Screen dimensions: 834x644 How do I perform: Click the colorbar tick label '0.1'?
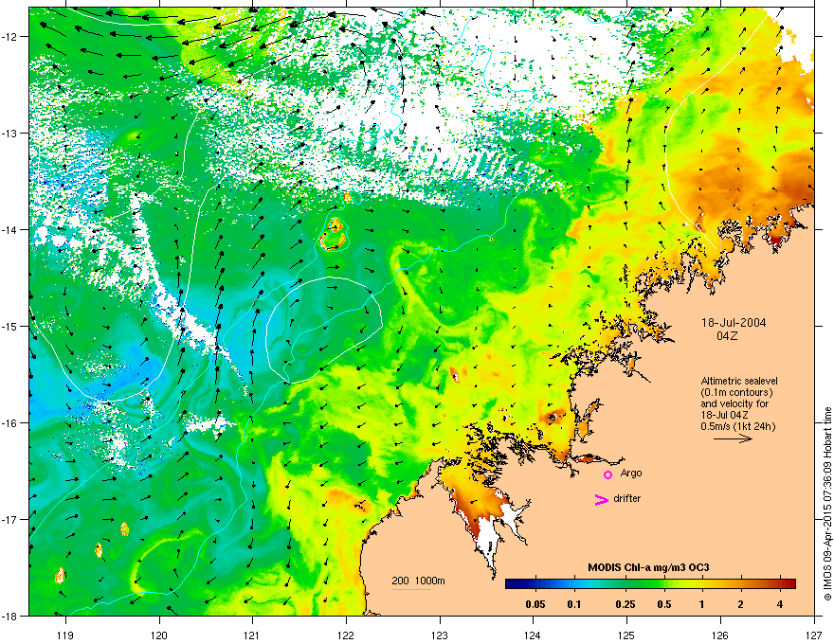[x=574, y=604]
